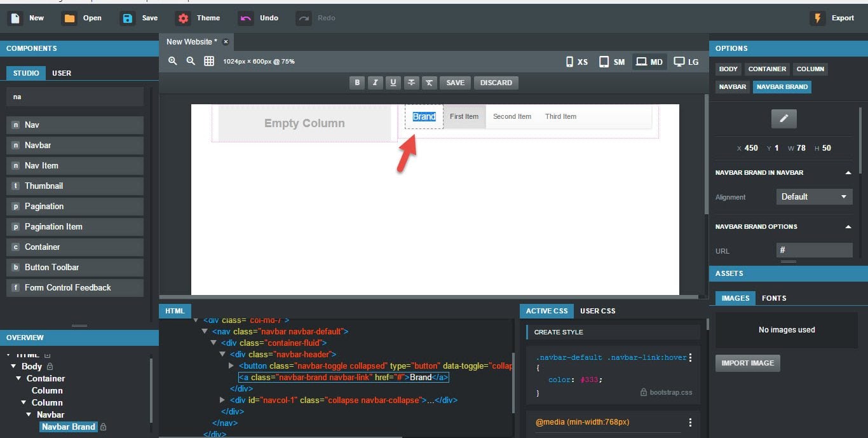This screenshot has width=868, height=438.
Task: Switch preview to LG desktop size
Action: [686, 62]
